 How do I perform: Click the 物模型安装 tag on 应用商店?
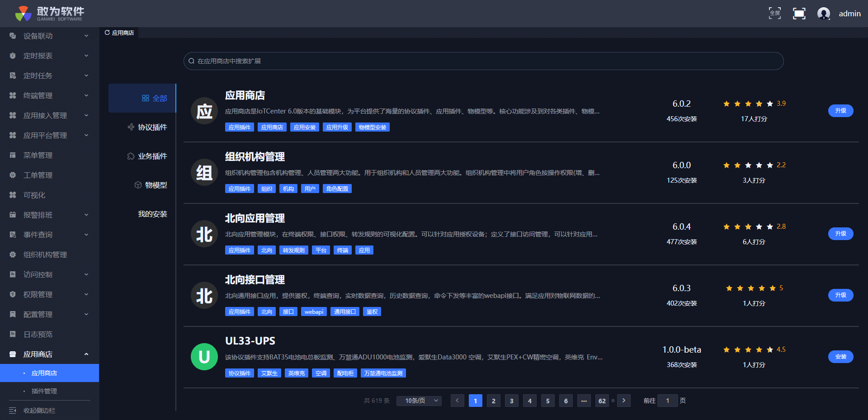point(373,127)
